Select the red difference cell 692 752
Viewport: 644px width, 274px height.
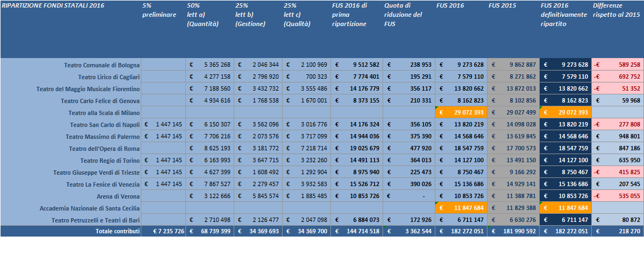[x=617, y=77]
